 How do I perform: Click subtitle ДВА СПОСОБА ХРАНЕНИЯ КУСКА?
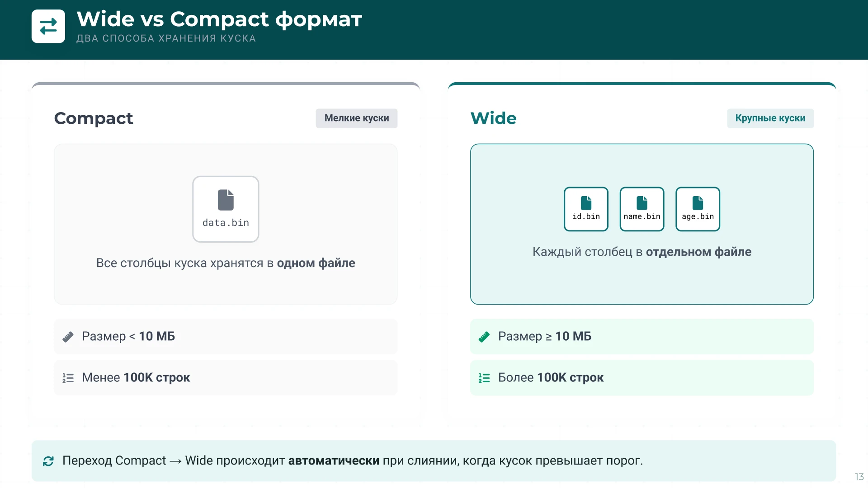click(166, 38)
